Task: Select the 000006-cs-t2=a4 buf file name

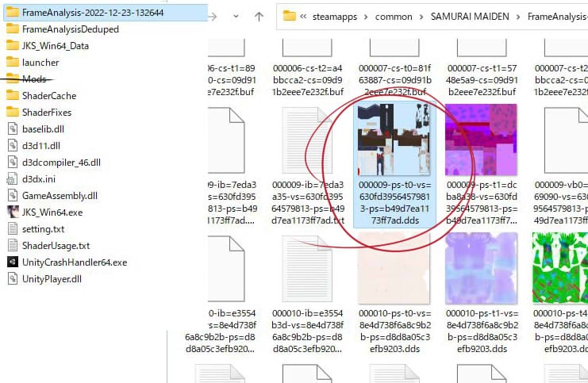Action: point(308,80)
